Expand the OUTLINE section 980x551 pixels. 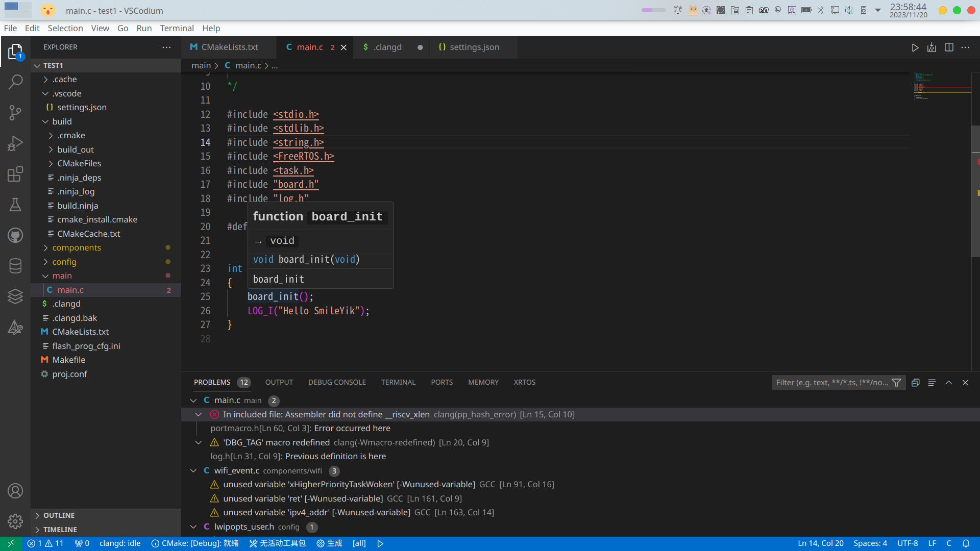[106, 516]
